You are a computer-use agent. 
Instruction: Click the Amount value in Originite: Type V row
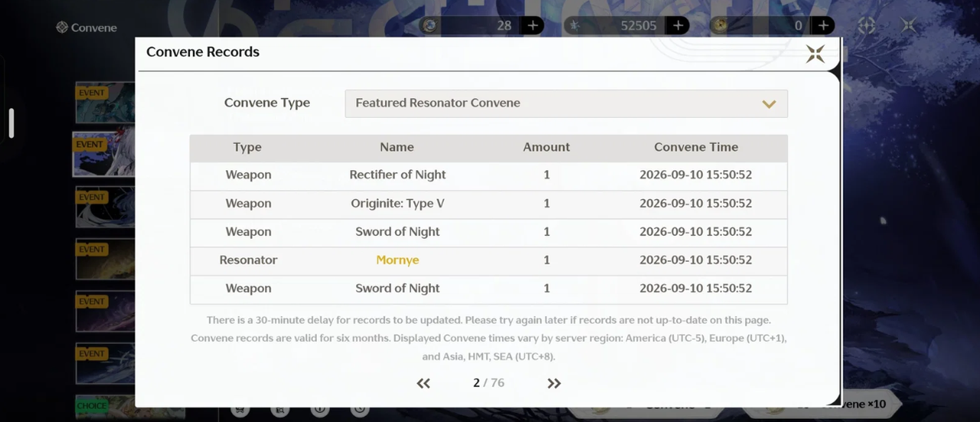tap(547, 204)
